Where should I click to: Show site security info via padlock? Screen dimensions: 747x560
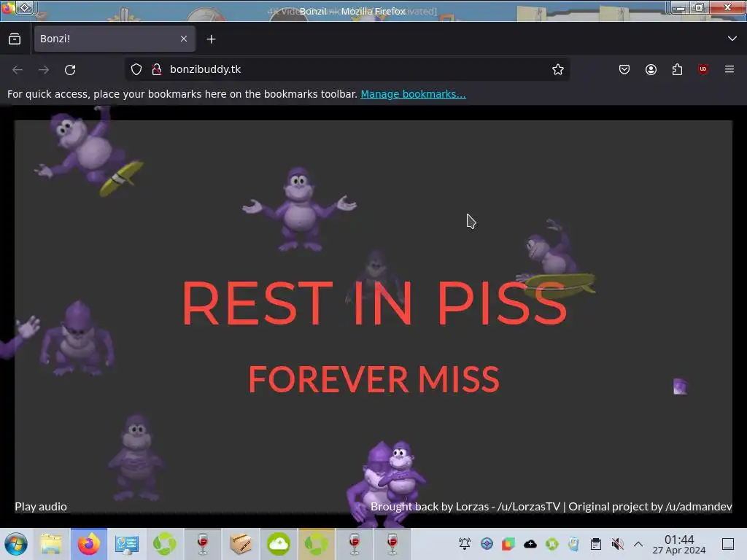click(156, 69)
